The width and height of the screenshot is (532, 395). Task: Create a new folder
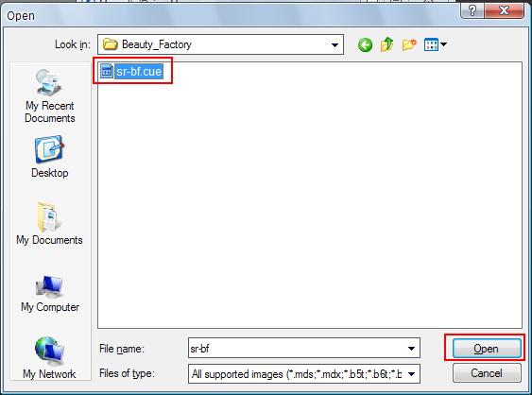click(409, 44)
